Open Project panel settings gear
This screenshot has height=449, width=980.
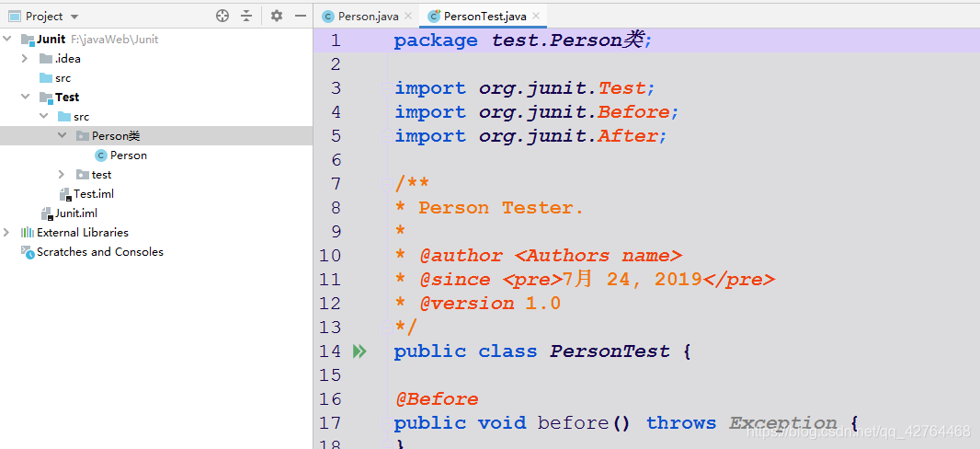tap(277, 17)
